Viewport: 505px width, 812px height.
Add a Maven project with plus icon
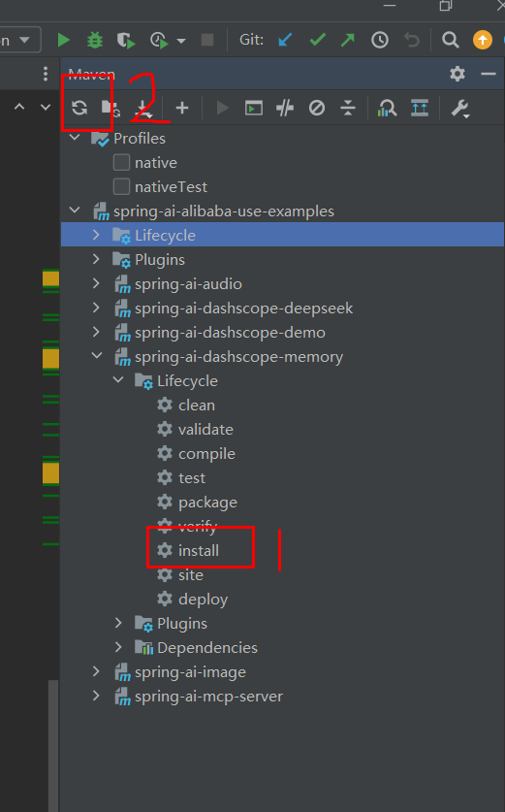[x=182, y=108]
